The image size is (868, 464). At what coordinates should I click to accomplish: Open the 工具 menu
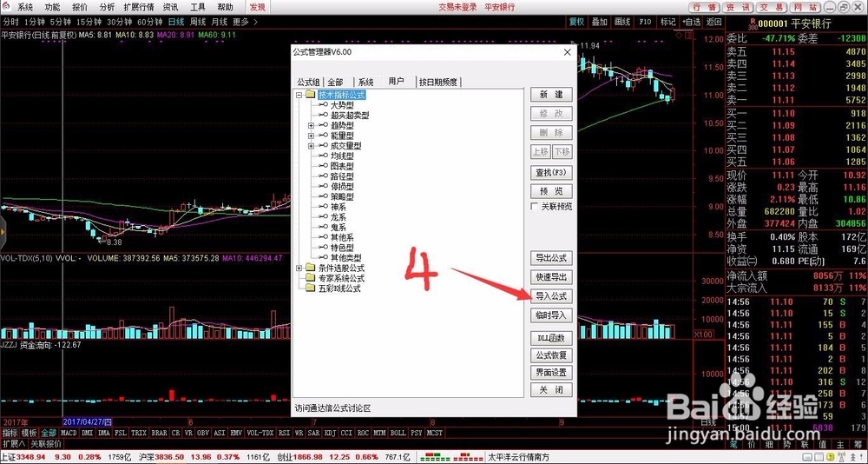(x=198, y=7)
